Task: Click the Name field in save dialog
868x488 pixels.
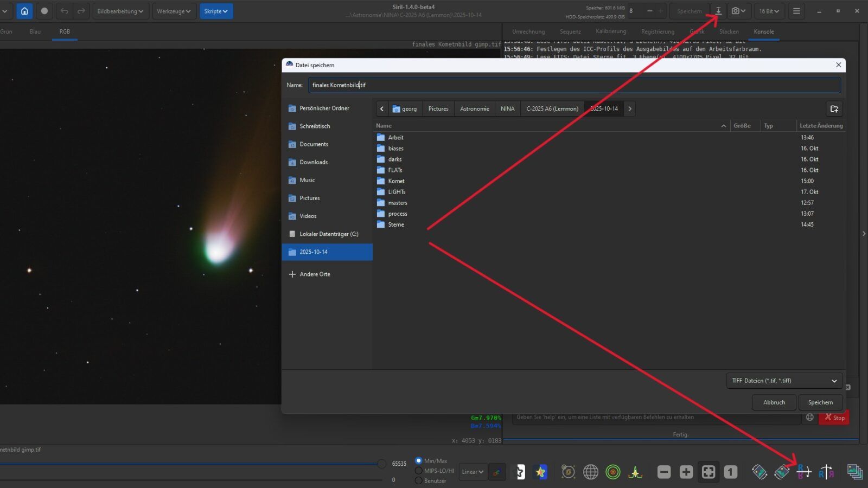Action: click(x=574, y=85)
